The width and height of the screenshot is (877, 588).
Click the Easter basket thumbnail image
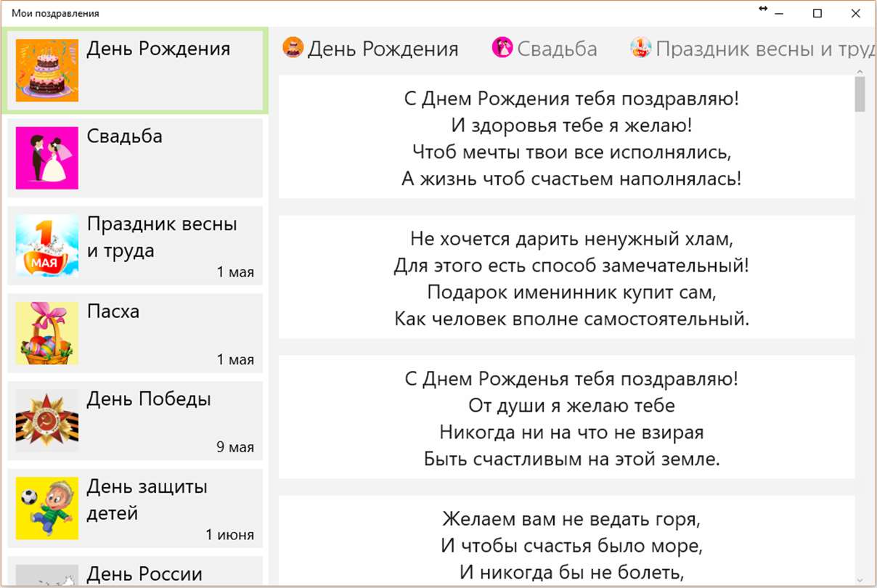pos(47,333)
